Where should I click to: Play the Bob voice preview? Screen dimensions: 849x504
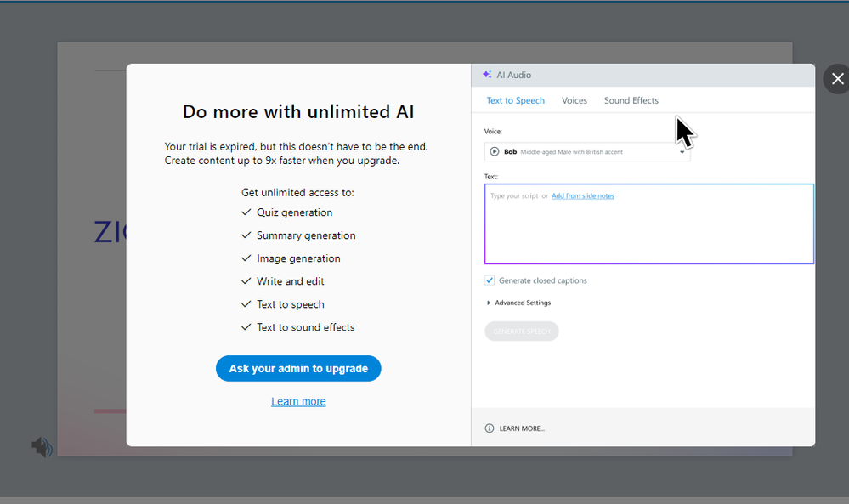coord(495,151)
